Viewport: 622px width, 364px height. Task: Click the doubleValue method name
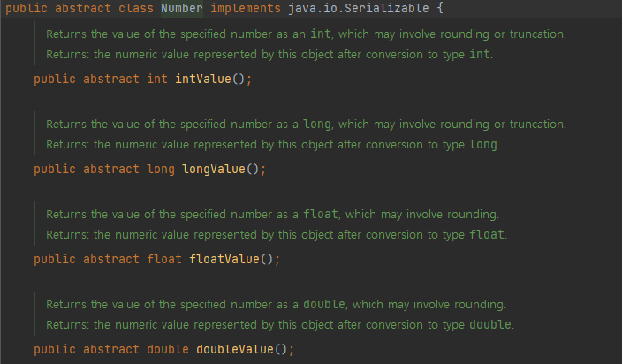click(235, 349)
